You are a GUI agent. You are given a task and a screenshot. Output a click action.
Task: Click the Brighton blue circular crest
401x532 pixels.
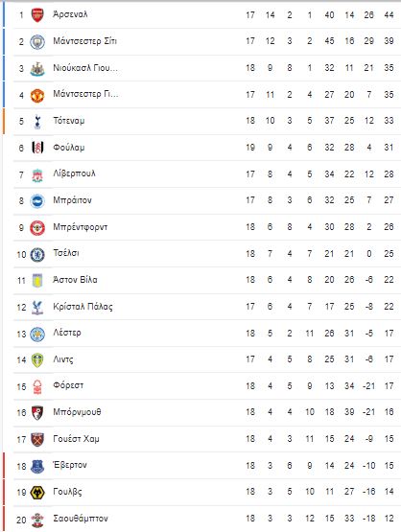[37, 201]
